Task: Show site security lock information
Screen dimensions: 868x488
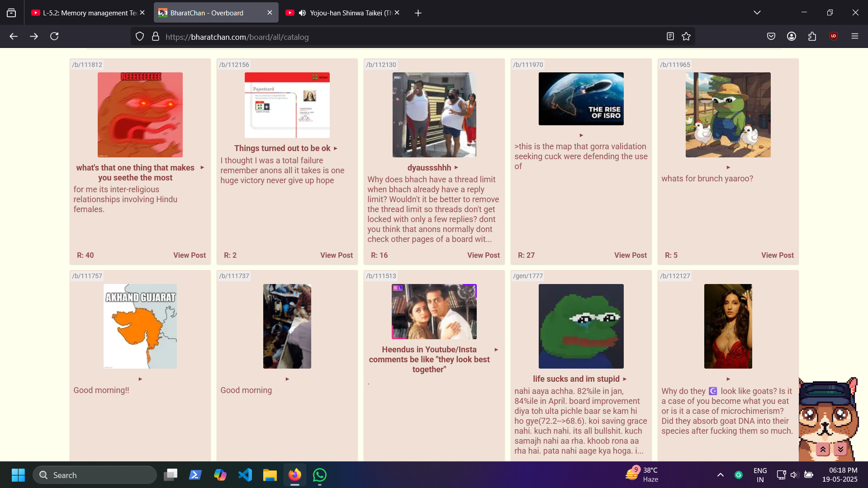Action: pyautogui.click(x=156, y=37)
